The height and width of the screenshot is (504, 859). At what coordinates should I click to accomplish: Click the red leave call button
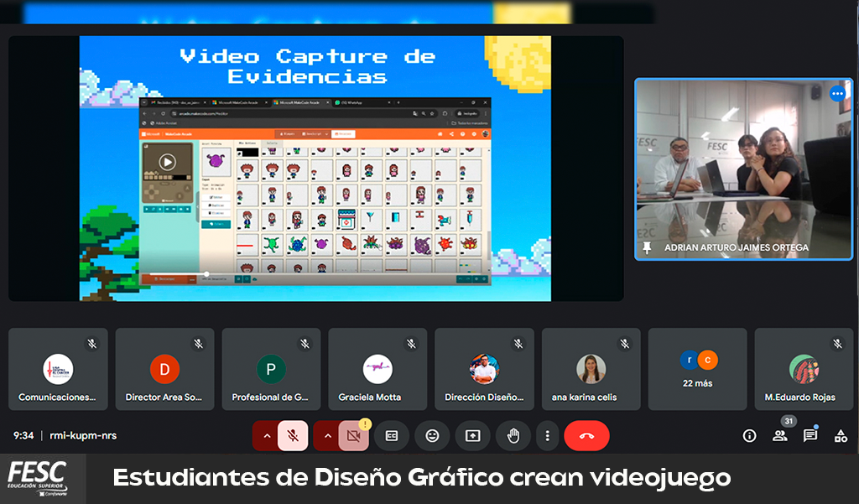pos(586,436)
